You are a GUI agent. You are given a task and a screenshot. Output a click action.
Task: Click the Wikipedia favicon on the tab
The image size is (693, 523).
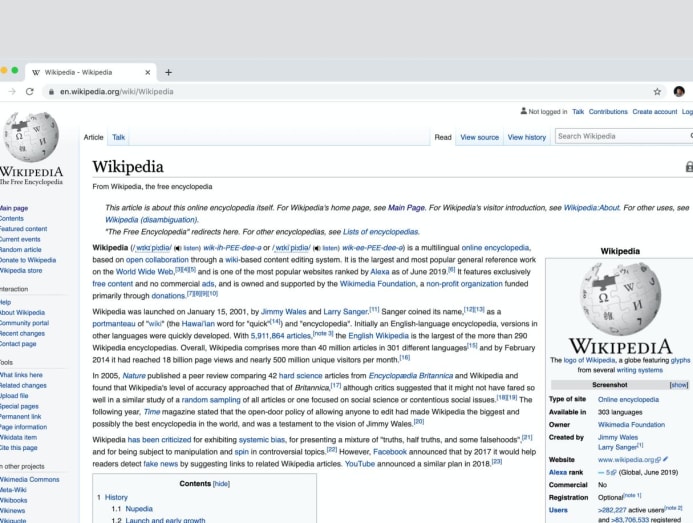[x=36, y=72]
